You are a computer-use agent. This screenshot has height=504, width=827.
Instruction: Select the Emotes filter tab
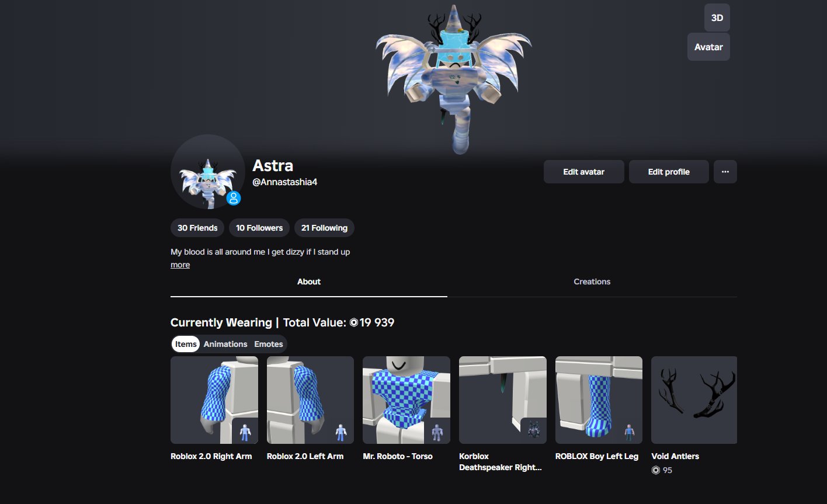269,344
